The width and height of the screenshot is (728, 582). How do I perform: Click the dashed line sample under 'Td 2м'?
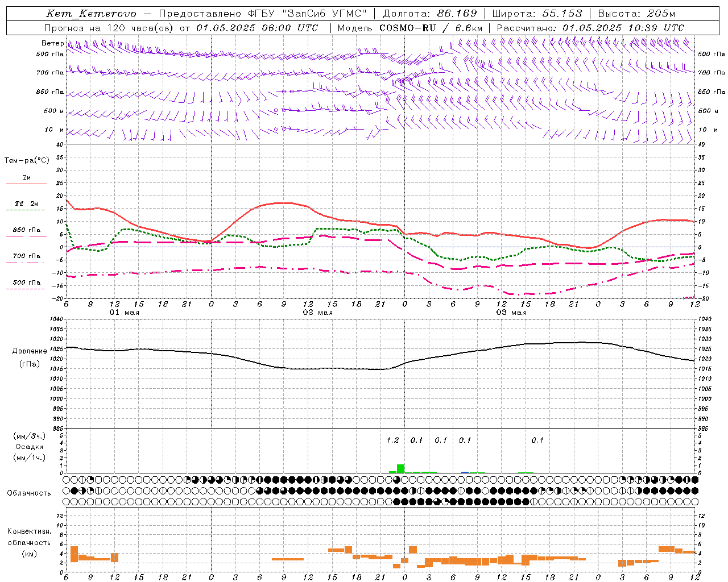(x=26, y=210)
